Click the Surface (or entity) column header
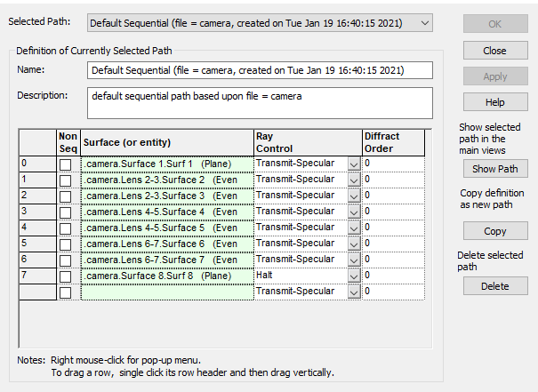The image size is (538, 392). pyautogui.click(x=165, y=142)
